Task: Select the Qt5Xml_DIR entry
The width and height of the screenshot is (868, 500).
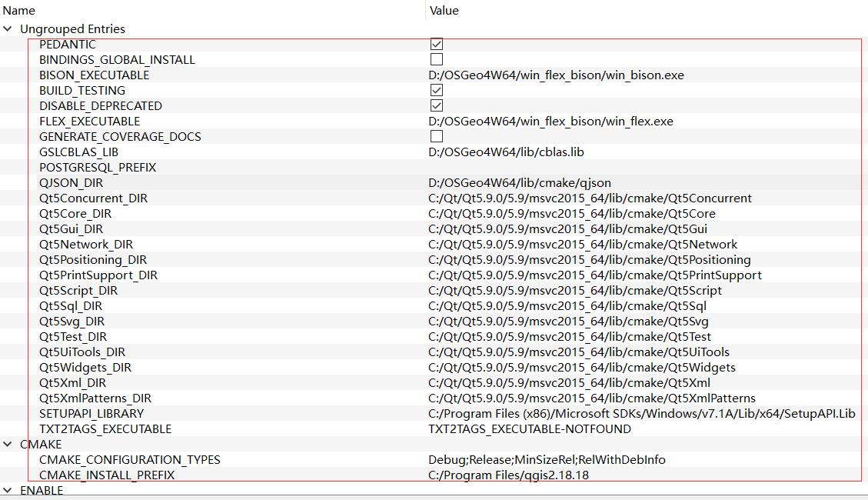Action: click(72, 382)
